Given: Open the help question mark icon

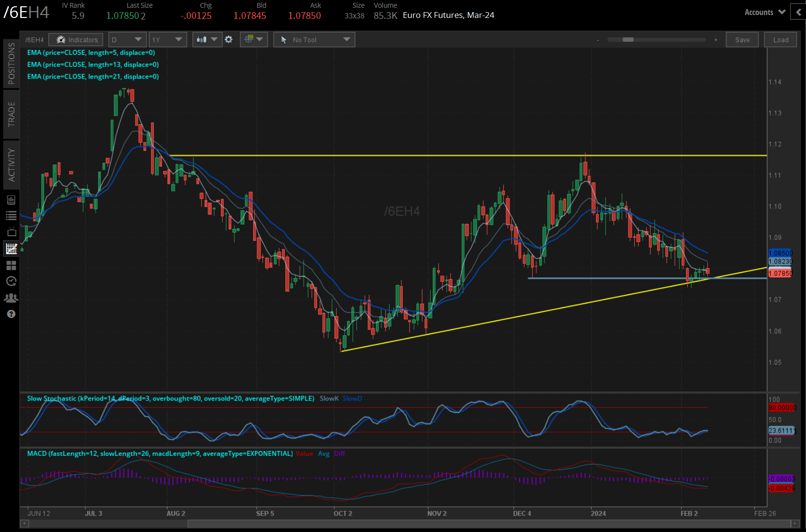Looking at the screenshot, I should pyautogui.click(x=11, y=314).
